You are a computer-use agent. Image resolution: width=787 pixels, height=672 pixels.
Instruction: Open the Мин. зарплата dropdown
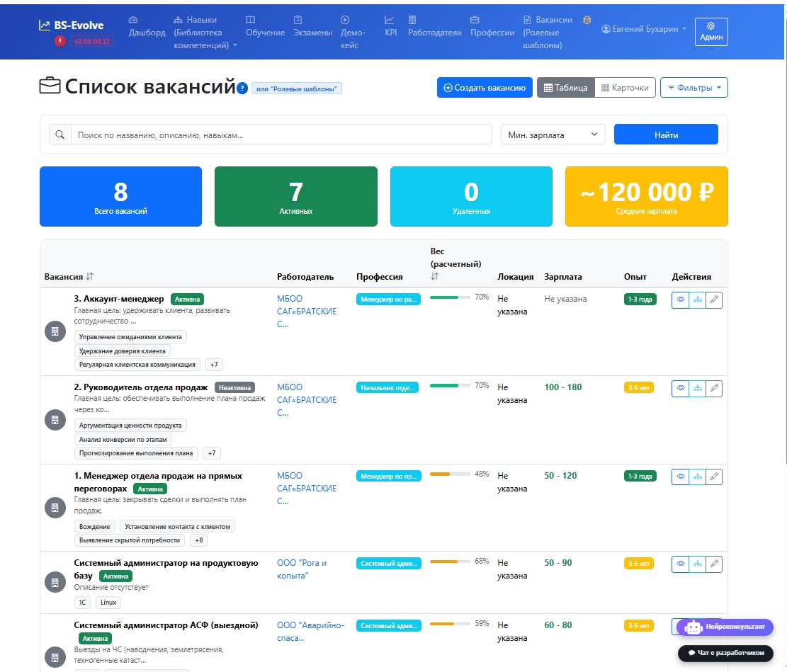[x=553, y=135]
